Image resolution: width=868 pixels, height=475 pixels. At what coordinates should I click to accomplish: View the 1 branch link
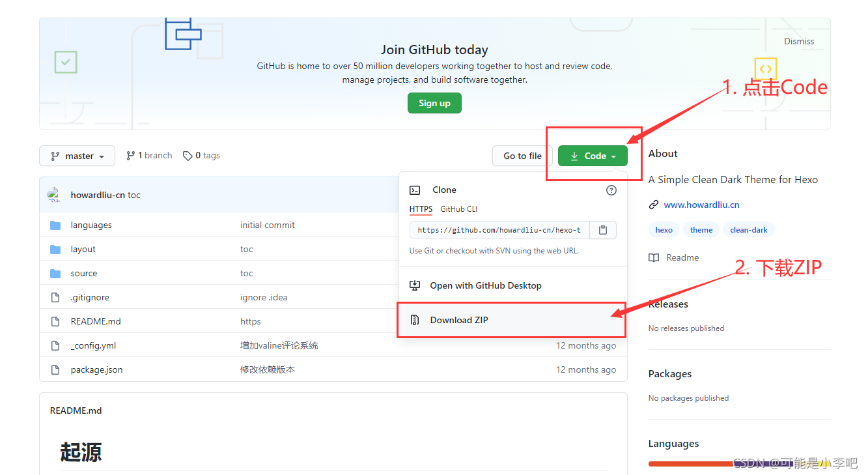coord(149,155)
